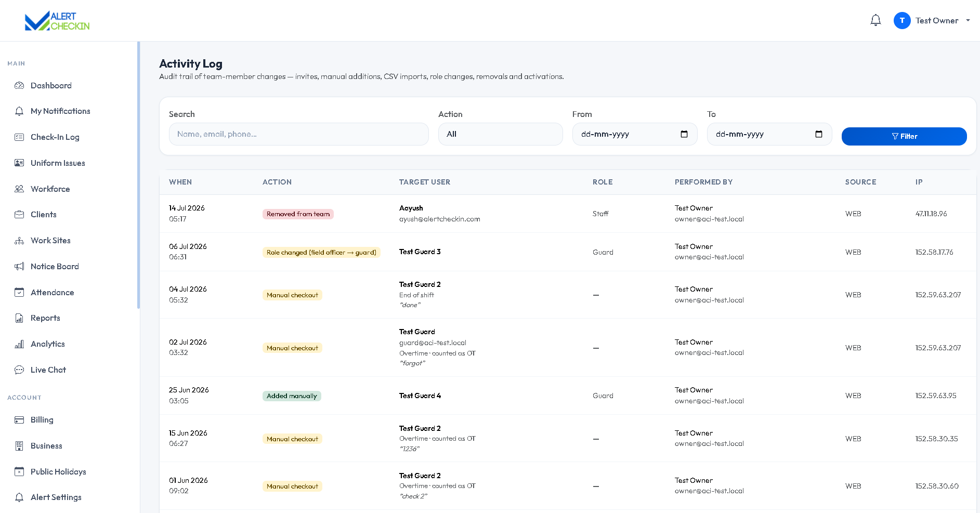Viewport: 980px width, 513px height.
Task: Click the Attendance calendar-check icon
Action: (x=19, y=292)
